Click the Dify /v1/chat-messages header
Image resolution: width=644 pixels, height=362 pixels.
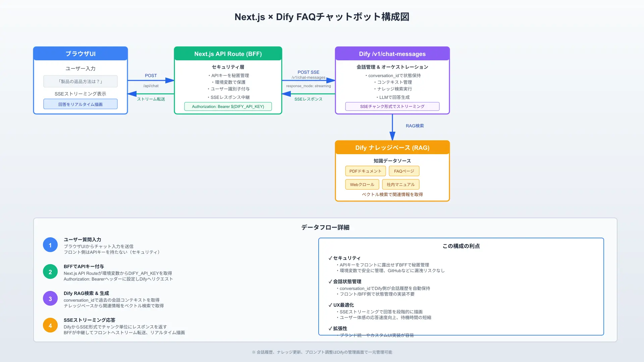392,54
